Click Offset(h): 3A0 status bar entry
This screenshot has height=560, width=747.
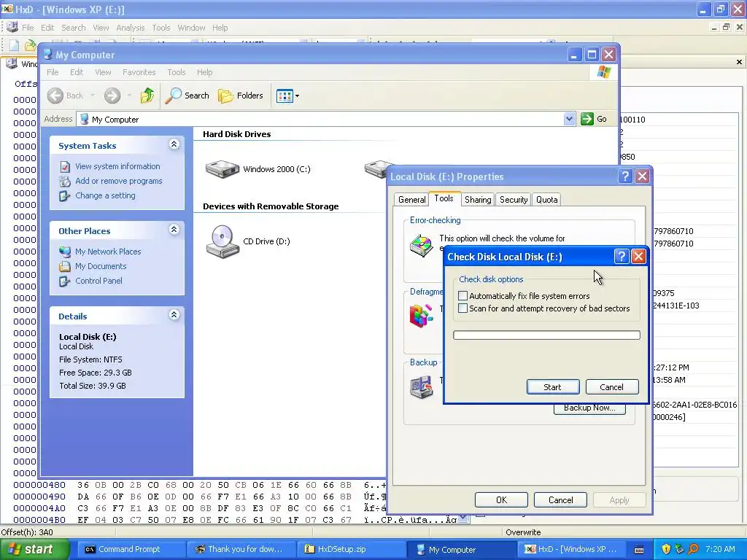coord(27,532)
